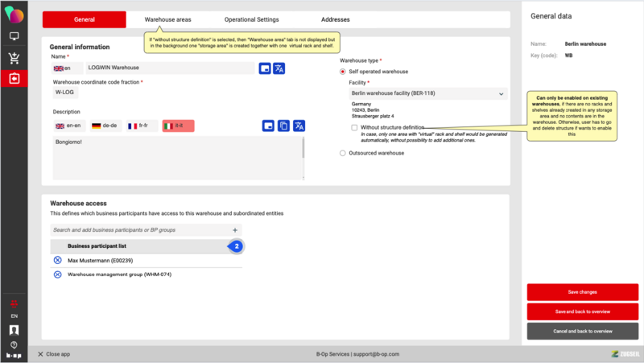644x363 pixels.
Task: Select the fr-fr description language
Action: 142,126
